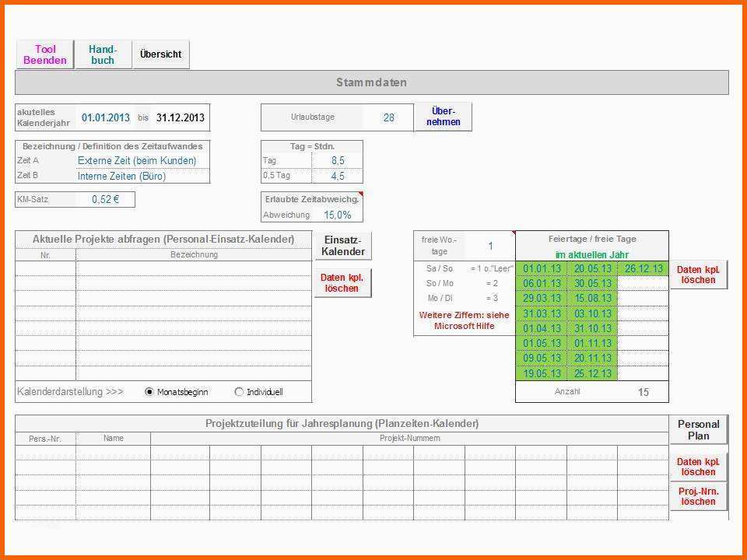Click the freie Wo.-tage value 1
The image size is (747, 560).
(x=491, y=247)
